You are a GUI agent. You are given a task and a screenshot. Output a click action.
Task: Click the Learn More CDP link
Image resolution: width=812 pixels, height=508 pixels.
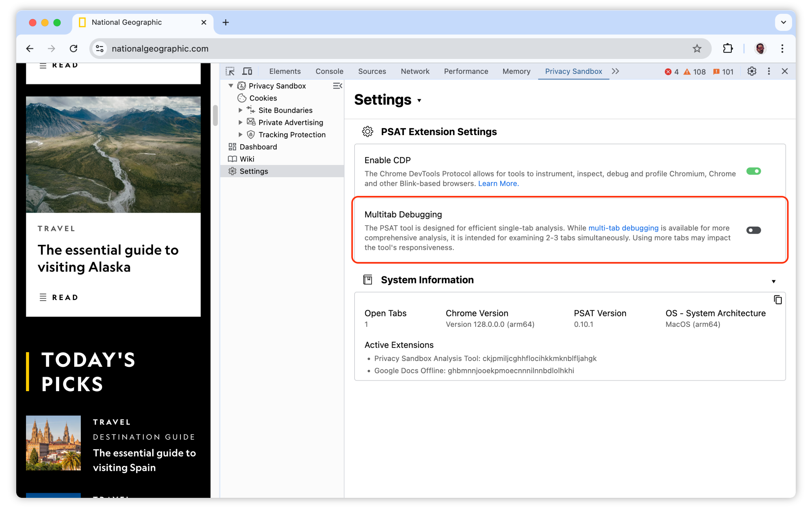pyautogui.click(x=497, y=184)
